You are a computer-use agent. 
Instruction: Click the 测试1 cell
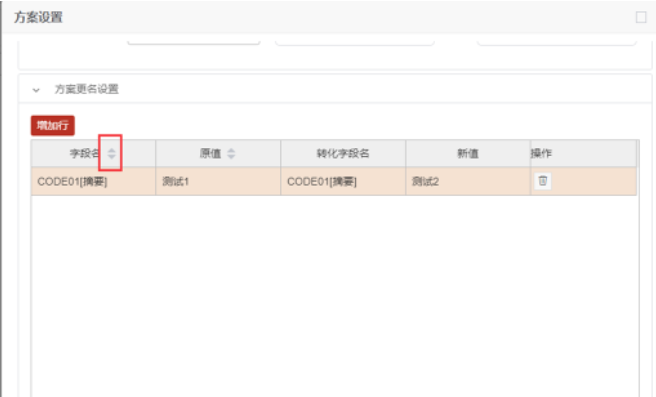pyautogui.click(x=218, y=181)
